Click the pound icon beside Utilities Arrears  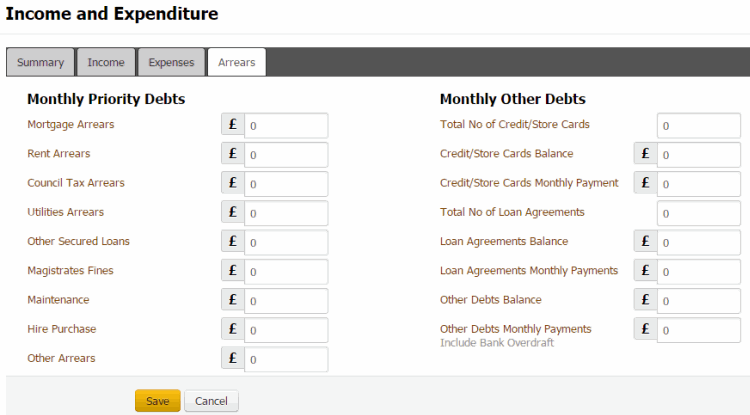(x=233, y=212)
